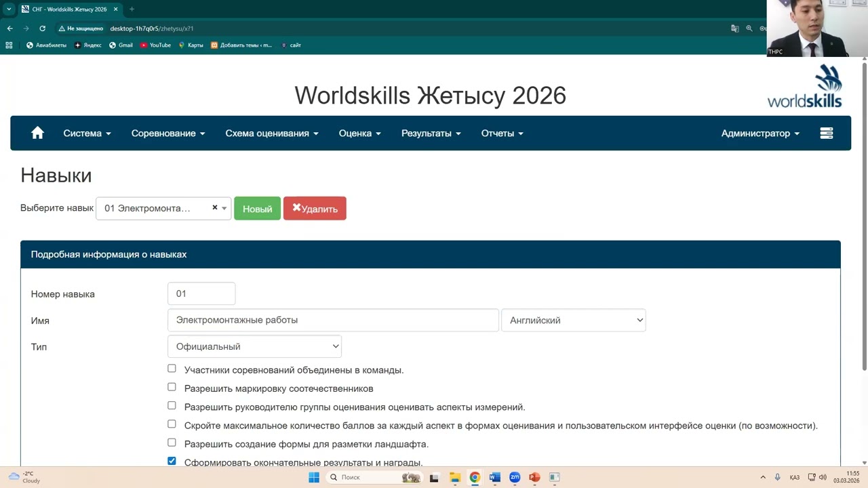Click the red Удалить button
The height and width of the screenshot is (488, 868).
coord(315,209)
